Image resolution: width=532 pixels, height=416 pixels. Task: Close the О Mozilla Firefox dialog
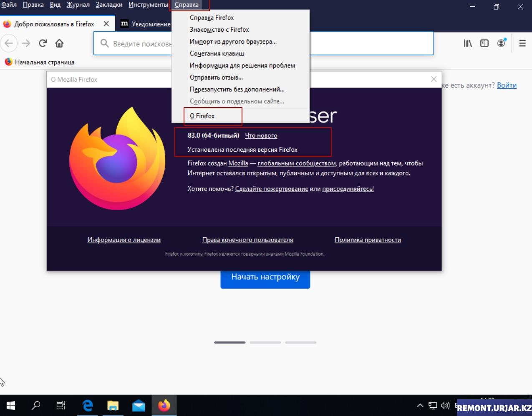click(434, 79)
